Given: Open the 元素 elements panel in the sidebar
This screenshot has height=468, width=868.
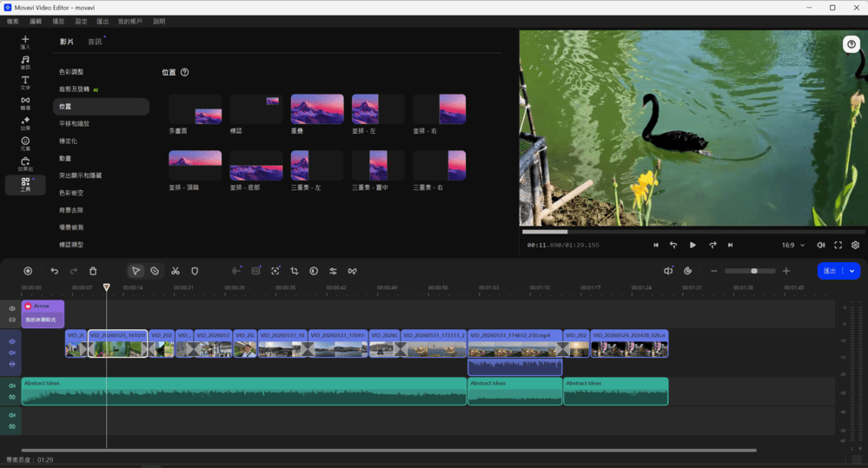Looking at the screenshot, I should tap(25, 143).
